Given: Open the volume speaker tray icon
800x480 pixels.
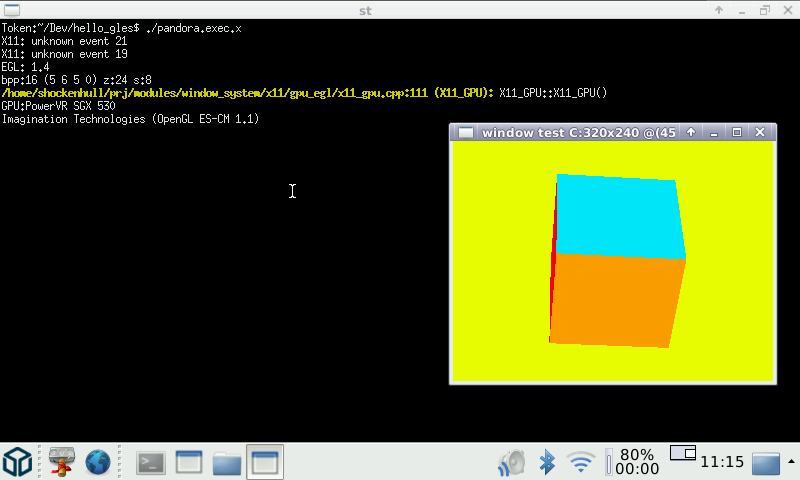Looking at the screenshot, I should (x=513, y=461).
